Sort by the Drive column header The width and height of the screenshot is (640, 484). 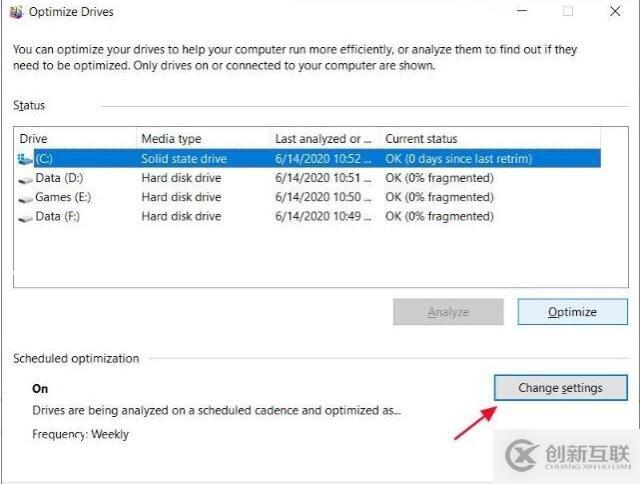coord(75,139)
